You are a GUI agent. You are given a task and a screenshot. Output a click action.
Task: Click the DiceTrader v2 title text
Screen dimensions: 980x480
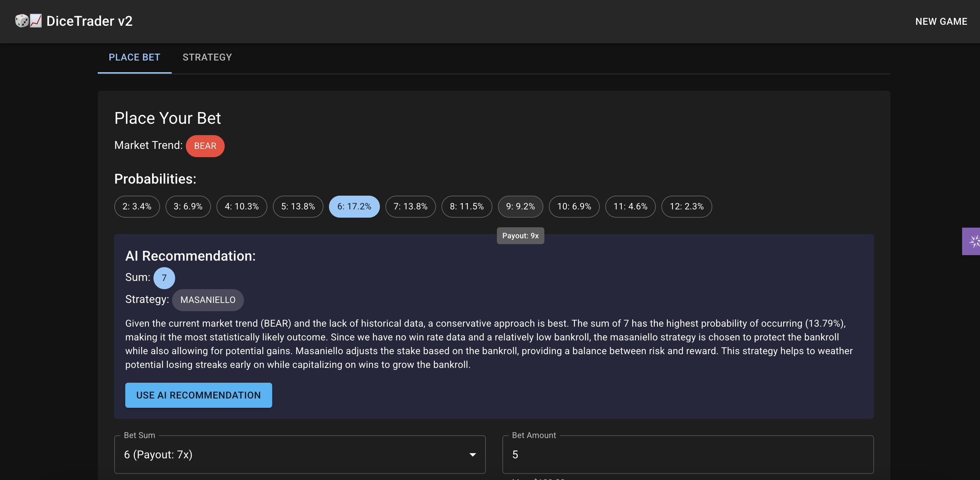pos(89,21)
